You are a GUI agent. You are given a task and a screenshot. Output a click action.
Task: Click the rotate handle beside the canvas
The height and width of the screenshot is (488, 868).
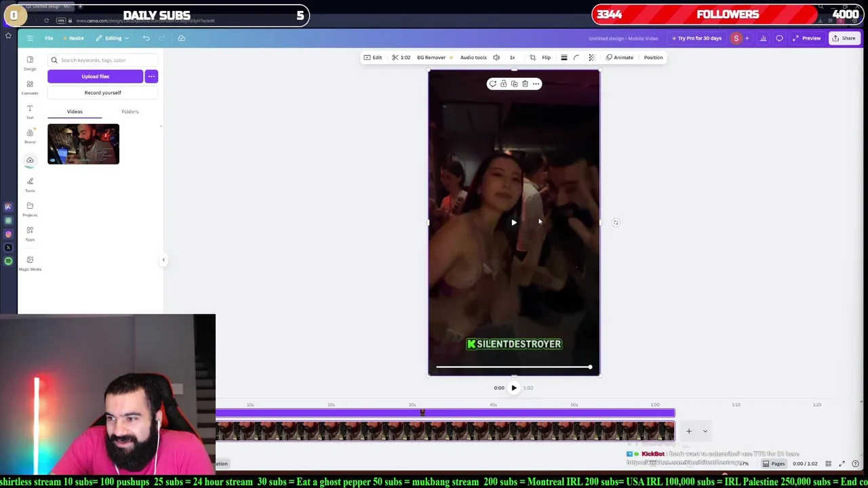(x=616, y=222)
